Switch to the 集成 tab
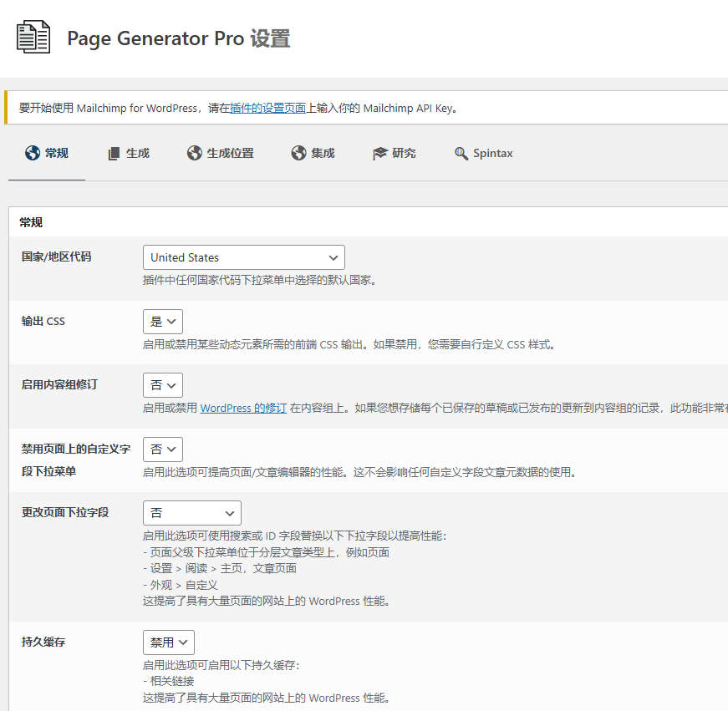The height and width of the screenshot is (711, 728). (x=313, y=153)
